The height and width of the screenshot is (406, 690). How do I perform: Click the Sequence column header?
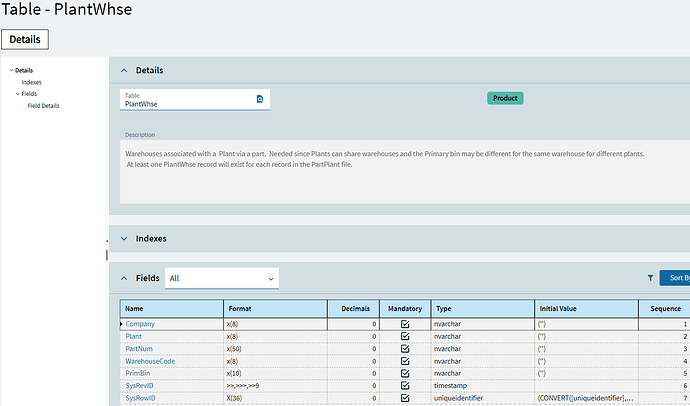tap(664, 308)
